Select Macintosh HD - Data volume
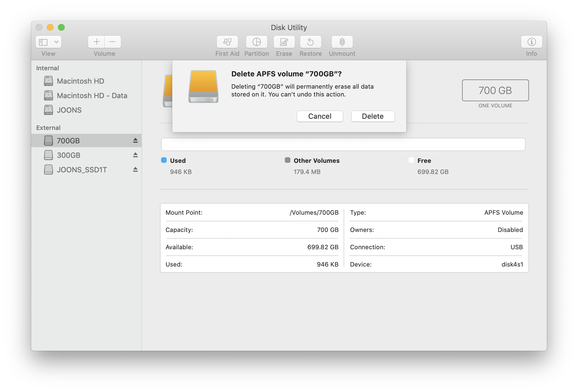 [92, 96]
